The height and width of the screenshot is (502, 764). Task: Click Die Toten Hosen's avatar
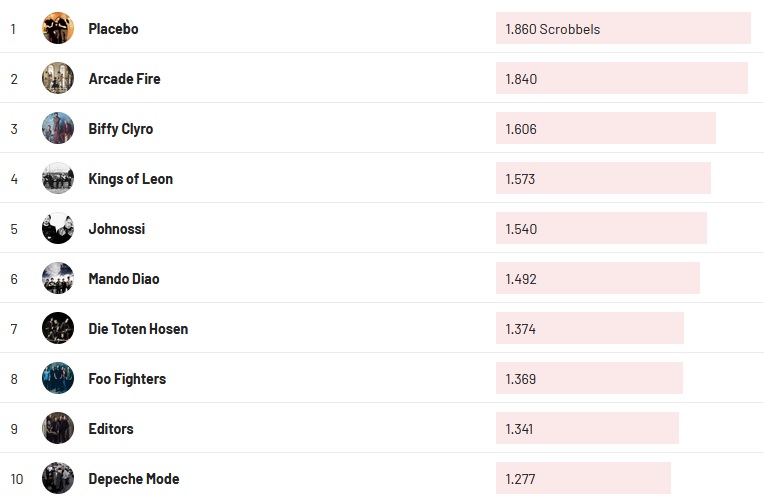tap(58, 328)
